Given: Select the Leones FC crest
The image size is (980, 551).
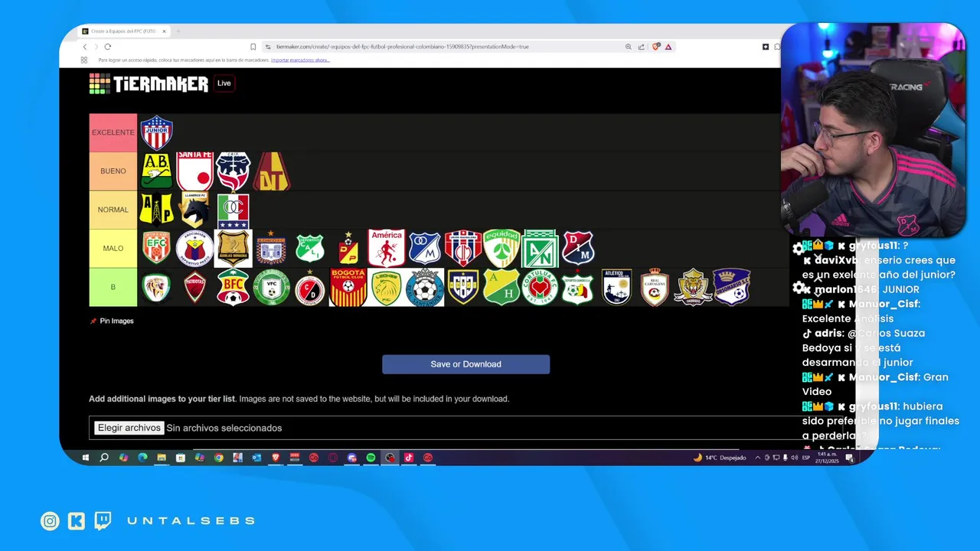Looking at the screenshot, I should coord(386,287).
